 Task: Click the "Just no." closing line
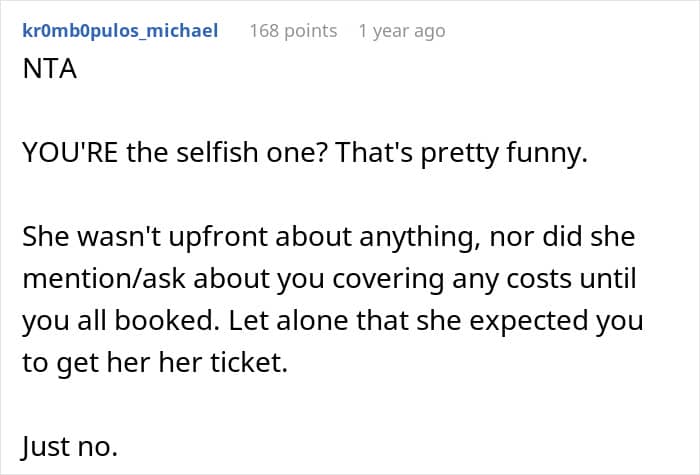[69, 447]
